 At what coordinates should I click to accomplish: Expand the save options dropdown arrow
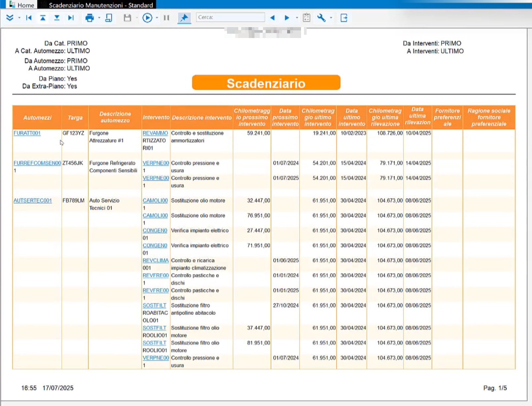tap(136, 18)
